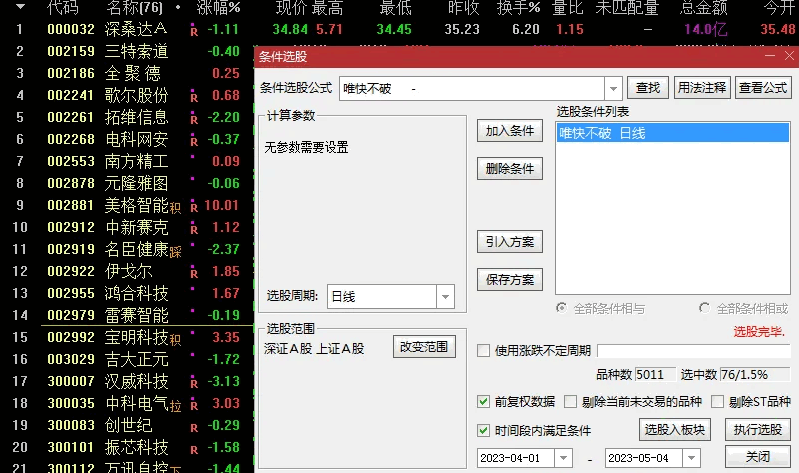
Task: Select stock row 002919 名臣健康
Action: click(x=127, y=249)
